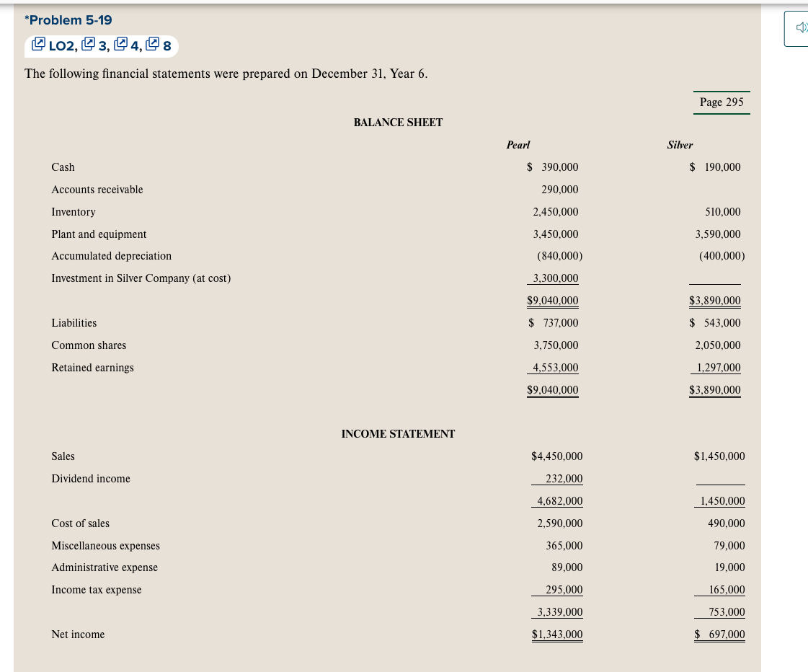The image size is (808, 672).
Task: Click the Page 295 reference link
Action: pos(722,102)
